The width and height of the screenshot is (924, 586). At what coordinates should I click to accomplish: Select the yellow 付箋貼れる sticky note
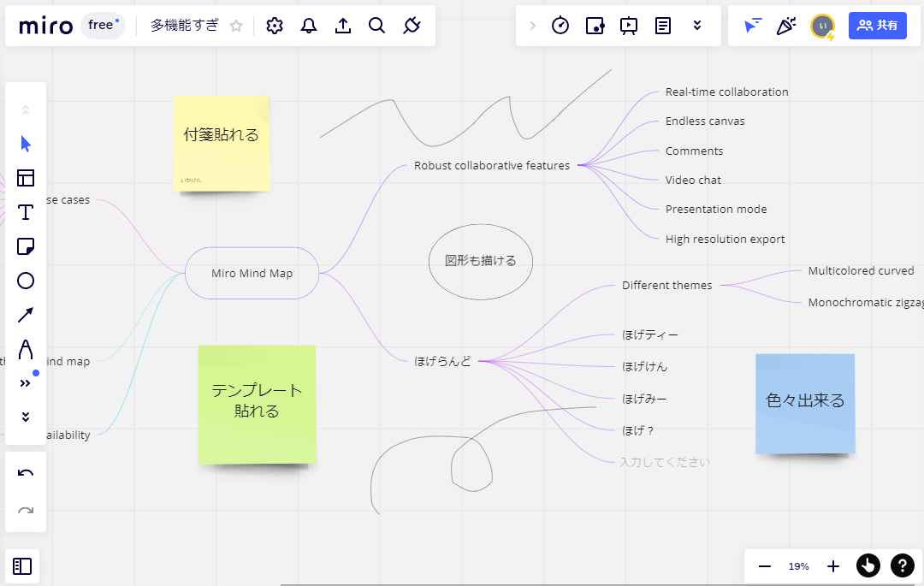[222, 144]
